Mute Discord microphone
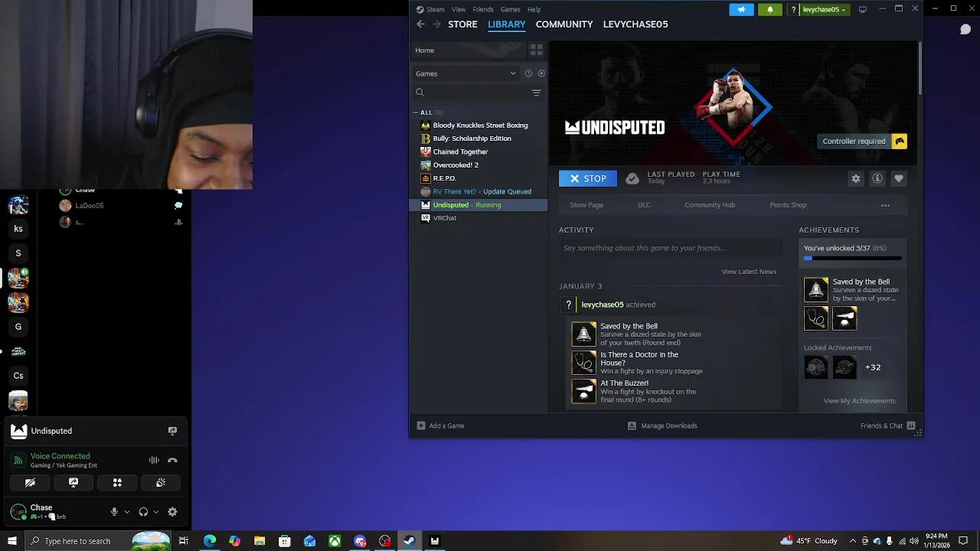The image size is (980, 551). [114, 512]
